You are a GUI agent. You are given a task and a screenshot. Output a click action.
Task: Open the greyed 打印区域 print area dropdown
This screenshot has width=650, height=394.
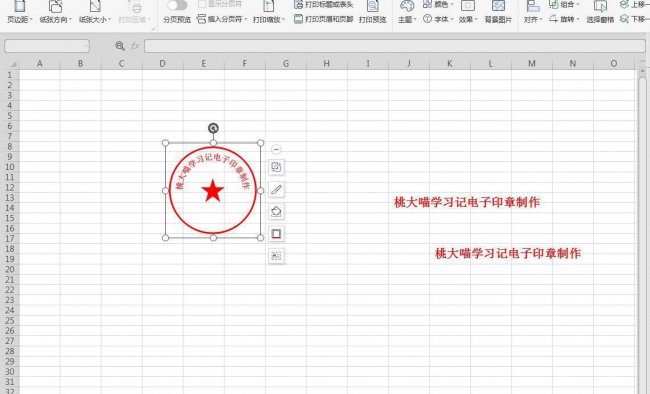(x=134, y=12)
